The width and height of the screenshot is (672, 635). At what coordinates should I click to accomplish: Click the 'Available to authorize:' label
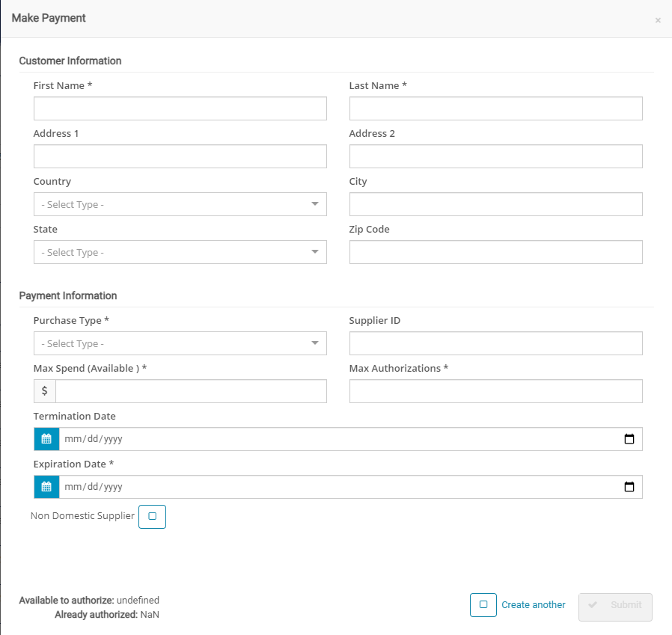[x=67, y=600]
